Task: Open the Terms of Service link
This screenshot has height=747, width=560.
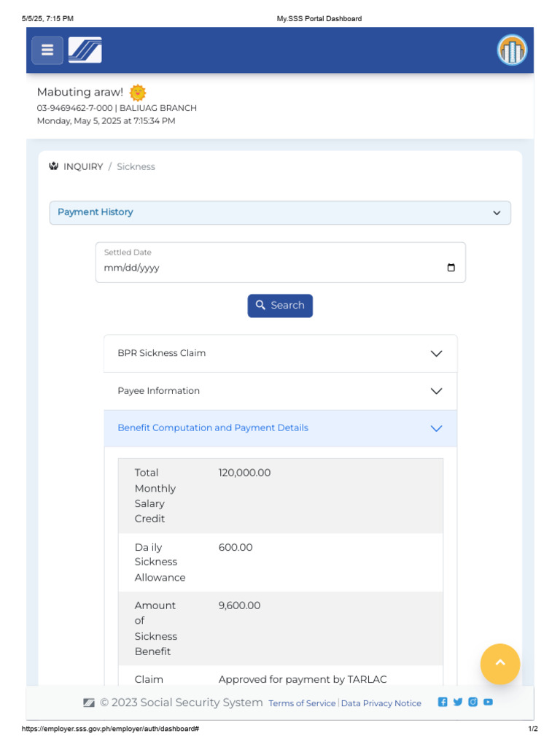Action: point(302,703)
